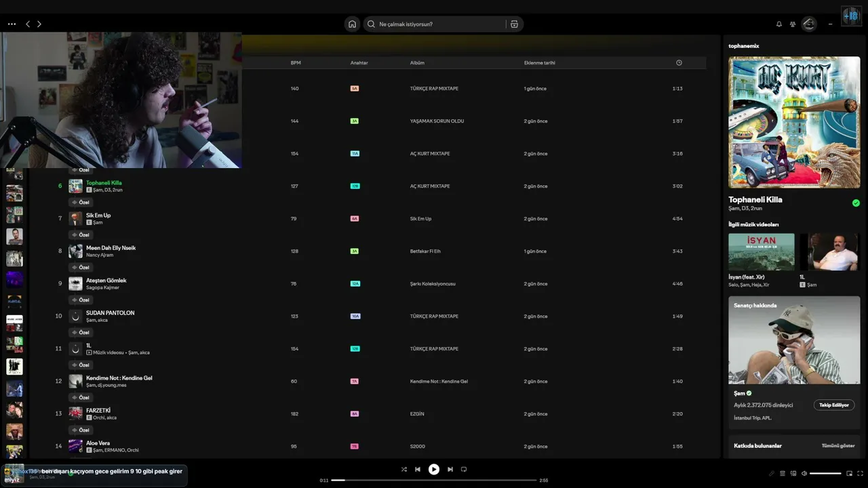Select the Sik Em Up track
Screen dimensions: 868x488
[98, 215]
